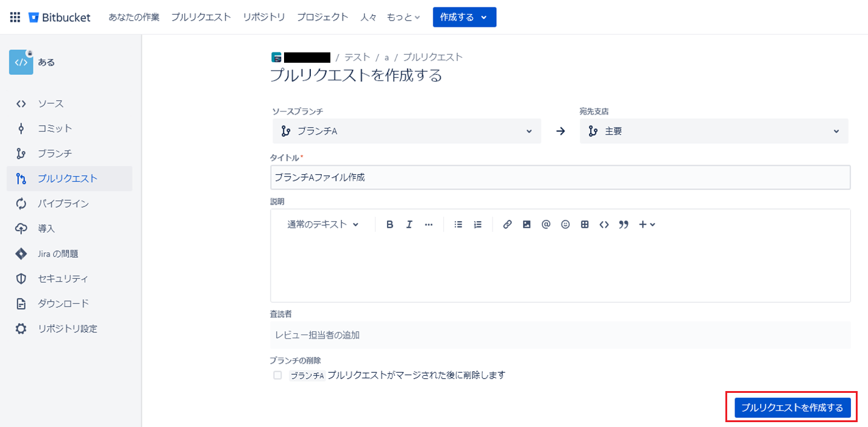The image size is (868, 427).
Task: Open the plus insert menu
Action: coord(647,224)
